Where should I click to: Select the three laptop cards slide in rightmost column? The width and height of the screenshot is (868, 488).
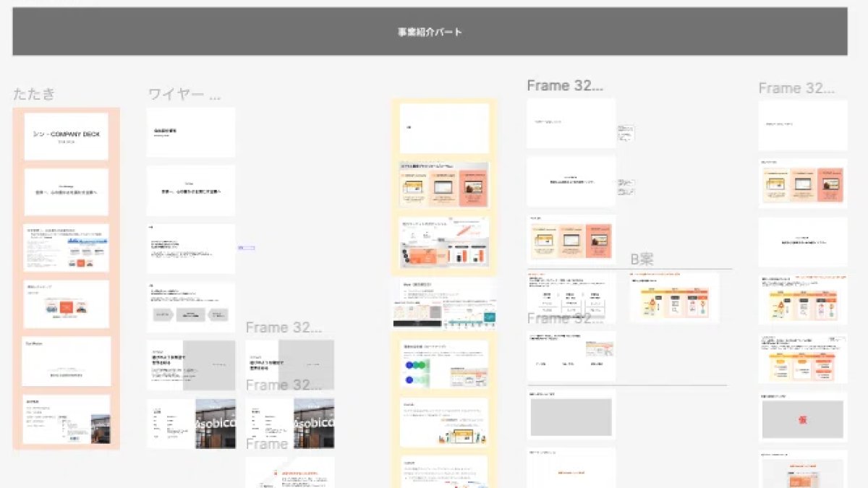point(803,184)
